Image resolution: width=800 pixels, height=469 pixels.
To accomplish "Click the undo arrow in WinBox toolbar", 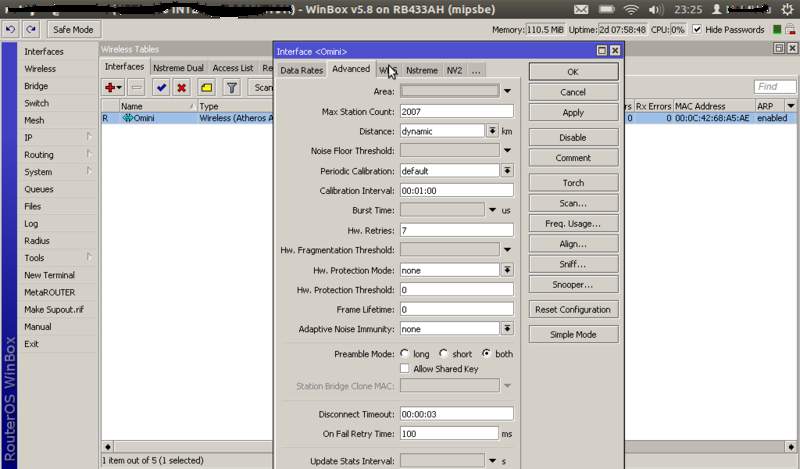I will click(10, 30).
